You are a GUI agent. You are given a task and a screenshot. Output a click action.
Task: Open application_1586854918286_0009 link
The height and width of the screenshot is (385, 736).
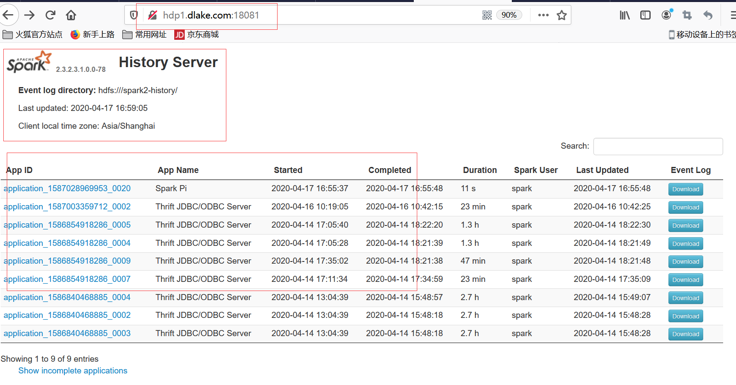pyautogui.click(x=67, y=261)
